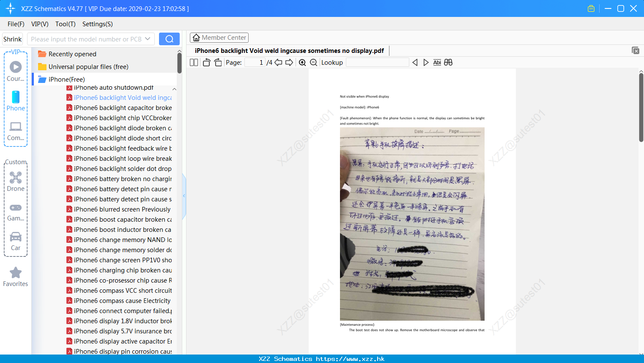The width and height of the screenshot is (644, 363).
Task: Click the yellow gift box icon
Action: click(x=591, y=8)
